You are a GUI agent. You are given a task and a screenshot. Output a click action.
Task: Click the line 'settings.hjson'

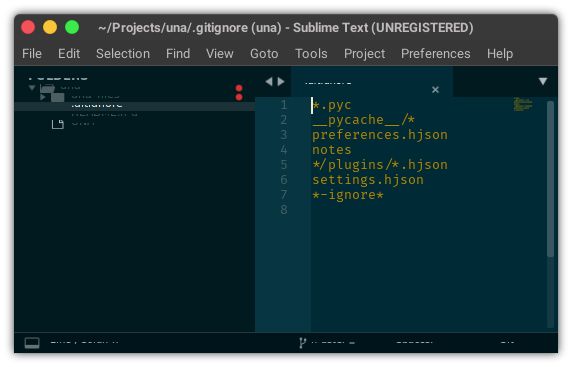368,180
